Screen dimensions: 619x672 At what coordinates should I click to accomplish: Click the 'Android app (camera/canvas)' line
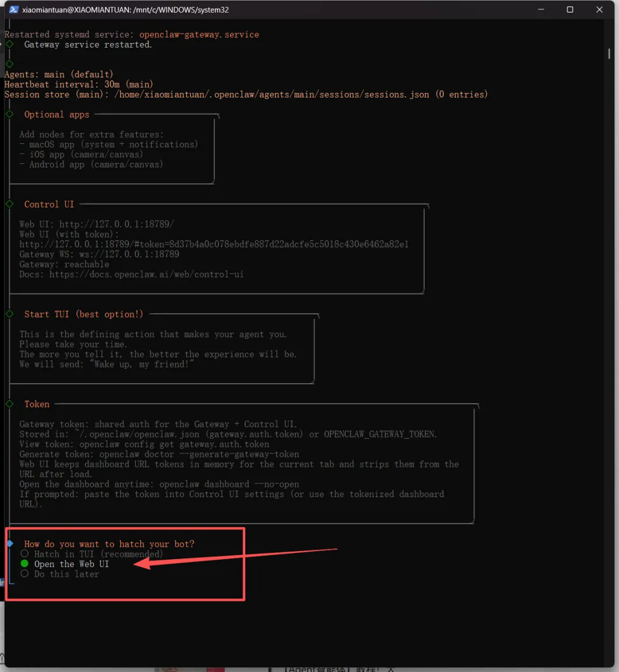[91, 165]
